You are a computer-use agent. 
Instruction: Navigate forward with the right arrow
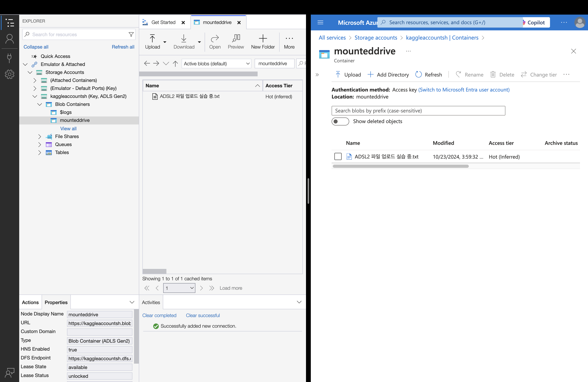[x=156, y=63]
